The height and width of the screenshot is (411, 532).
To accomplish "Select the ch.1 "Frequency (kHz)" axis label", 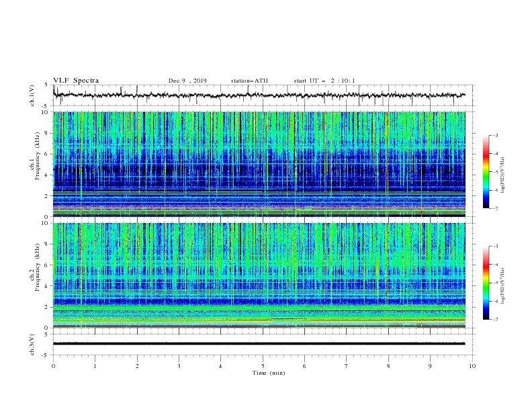I will pyautogui.click(x=38, y=156).
